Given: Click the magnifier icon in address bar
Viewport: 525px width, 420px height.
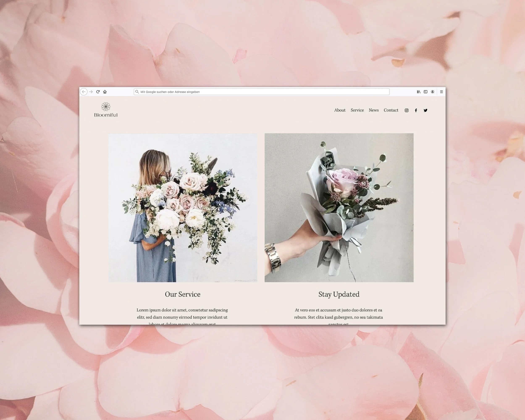Looking at the screenshot, I should [137, 92].
